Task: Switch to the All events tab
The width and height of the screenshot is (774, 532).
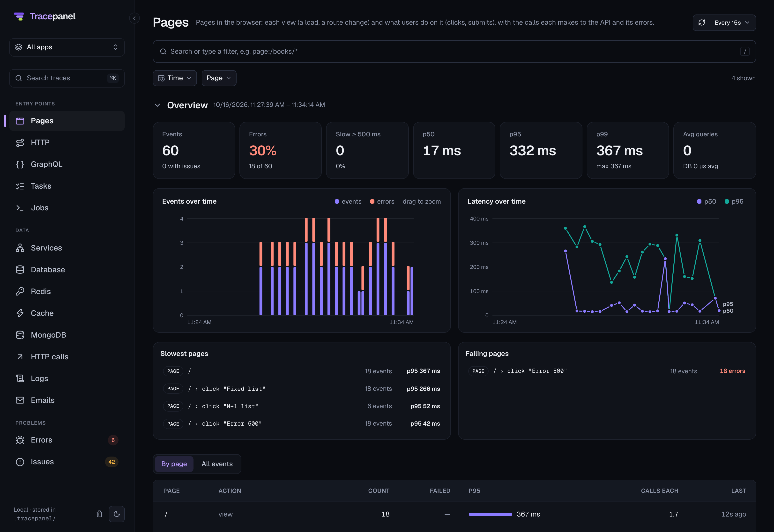Action: [217, 464]
